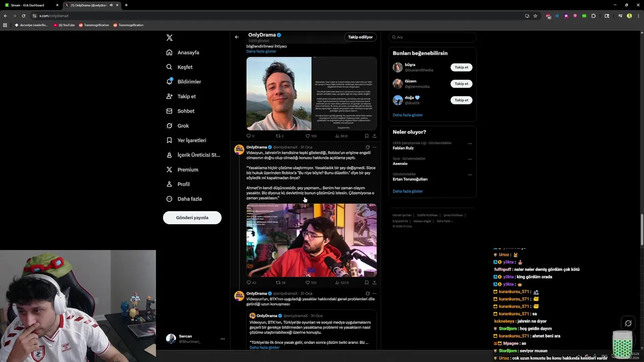Open Fabian Ruiz trending topic

pos(403,148)
